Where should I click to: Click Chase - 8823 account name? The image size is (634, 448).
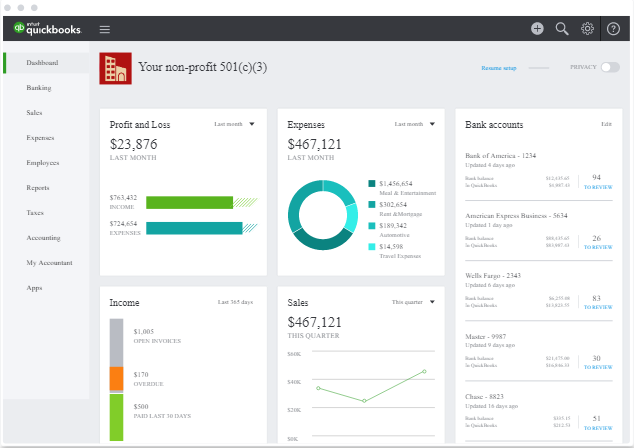click(x=484, y=397)
